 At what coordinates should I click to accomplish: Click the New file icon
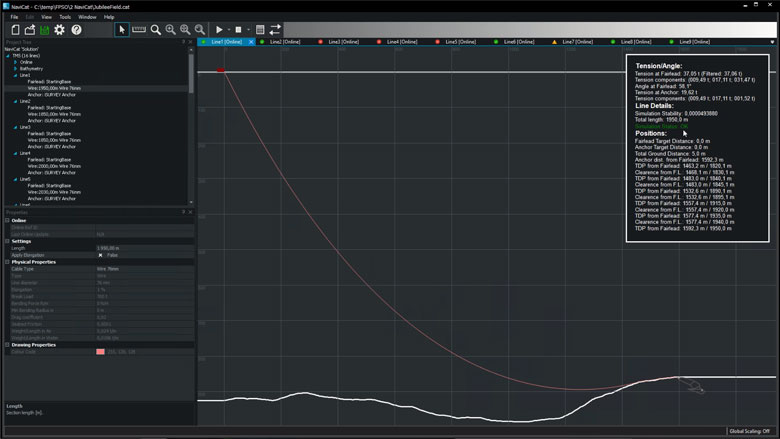[15, 30]
